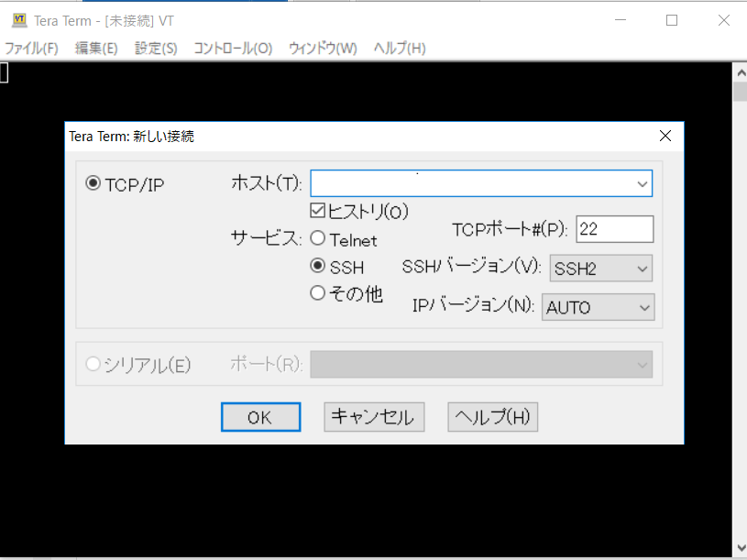Click the Tera Term VT title bar icon
The width and height of the screenshot is (747, 560).
19,20
